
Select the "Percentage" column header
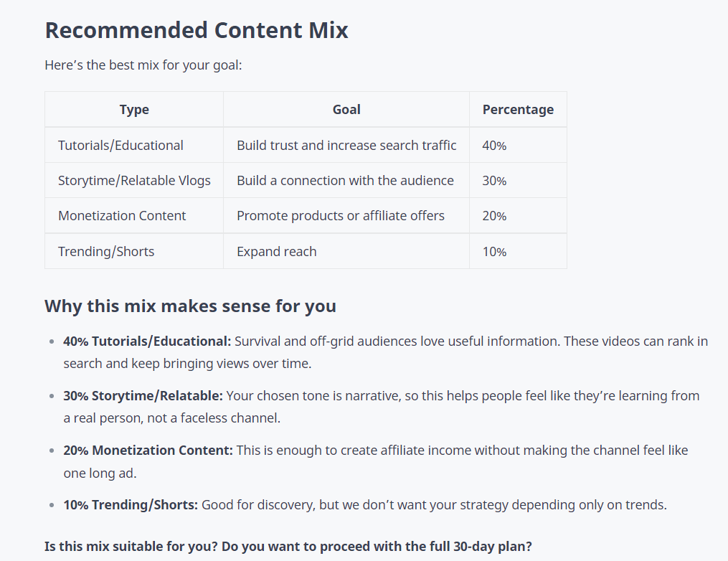coord(518,110)
